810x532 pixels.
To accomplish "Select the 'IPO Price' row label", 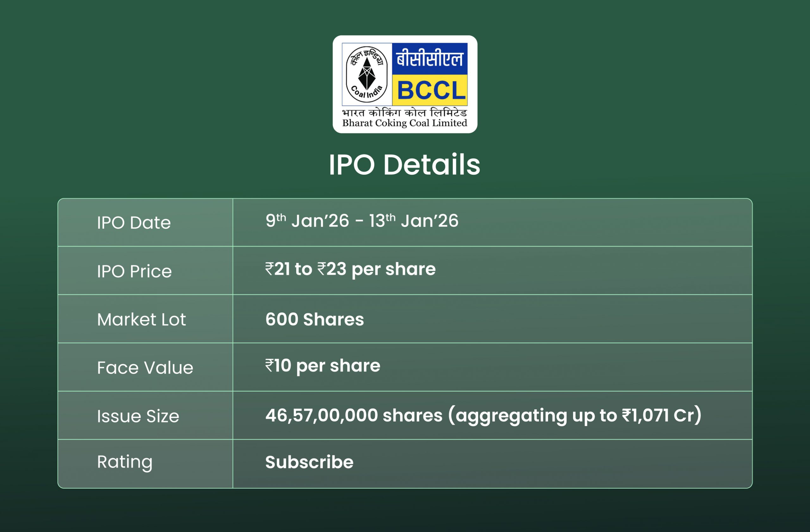I will (x=134, y=271).
